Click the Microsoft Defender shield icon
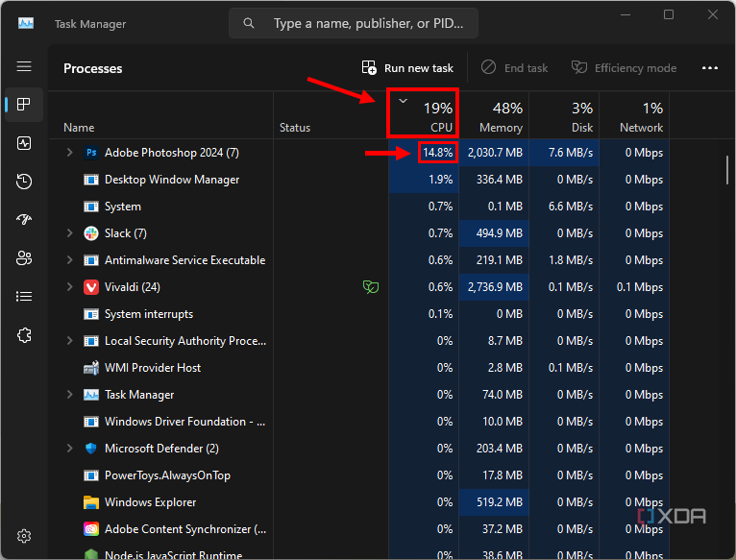 tap(91, 449)
